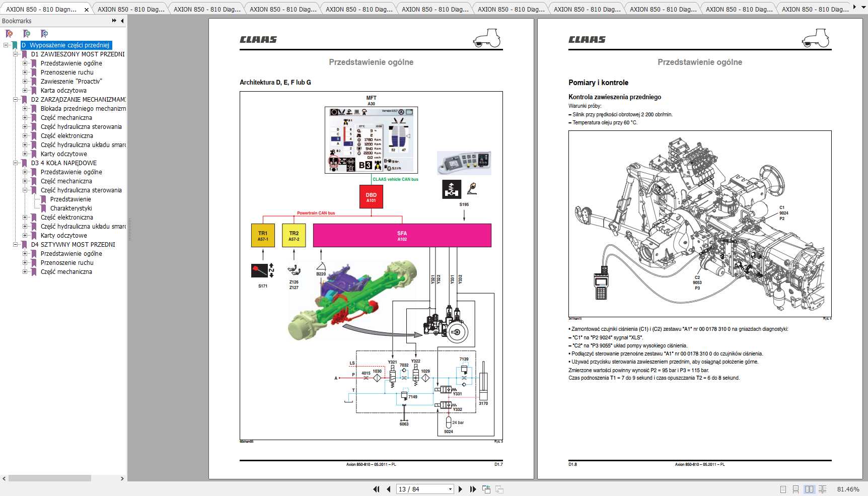Click the Architektura D, E, F lub G heading
This screenshot has width=868, height=496.
click(x=275, y=82)
